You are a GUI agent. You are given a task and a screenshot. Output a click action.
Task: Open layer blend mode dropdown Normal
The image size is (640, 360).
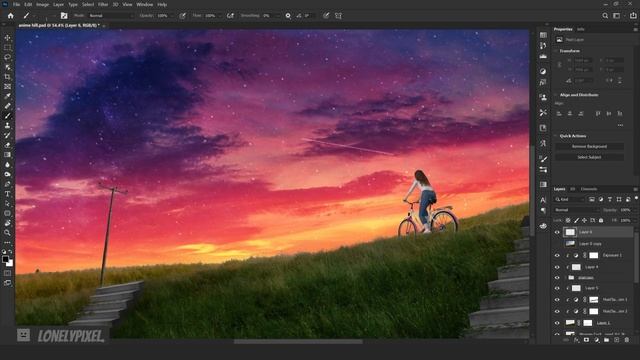click(x=577, y=210)
